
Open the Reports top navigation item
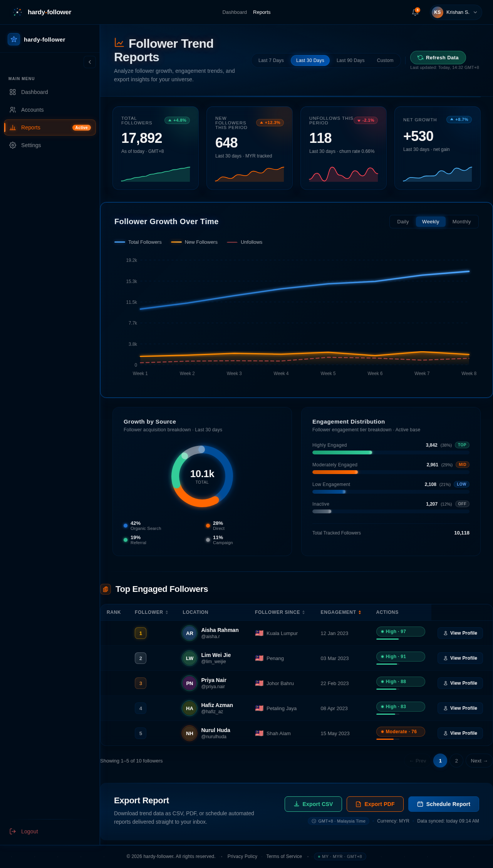tap(262, 12)
